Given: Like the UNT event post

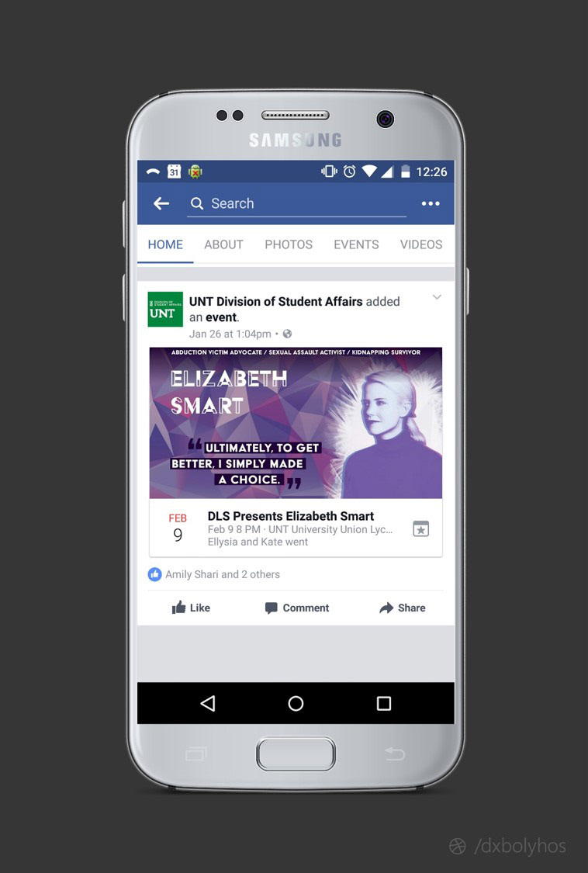Looking at the screenshot, I should point(191,608).
